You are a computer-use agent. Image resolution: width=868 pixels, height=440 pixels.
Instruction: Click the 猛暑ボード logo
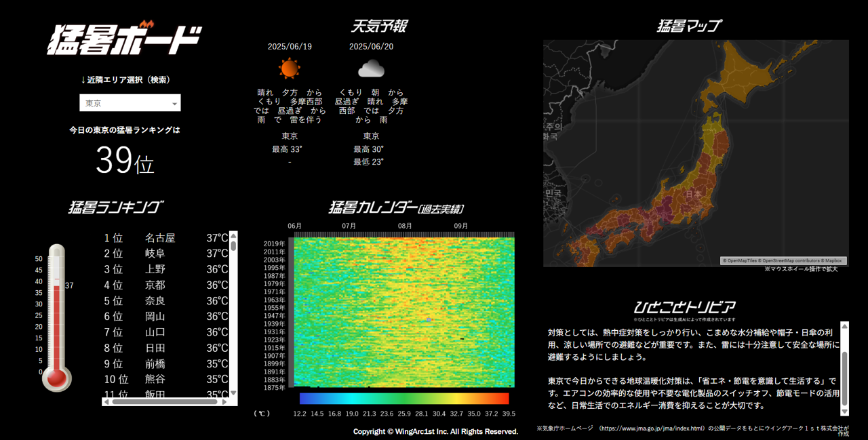[123, 37]
